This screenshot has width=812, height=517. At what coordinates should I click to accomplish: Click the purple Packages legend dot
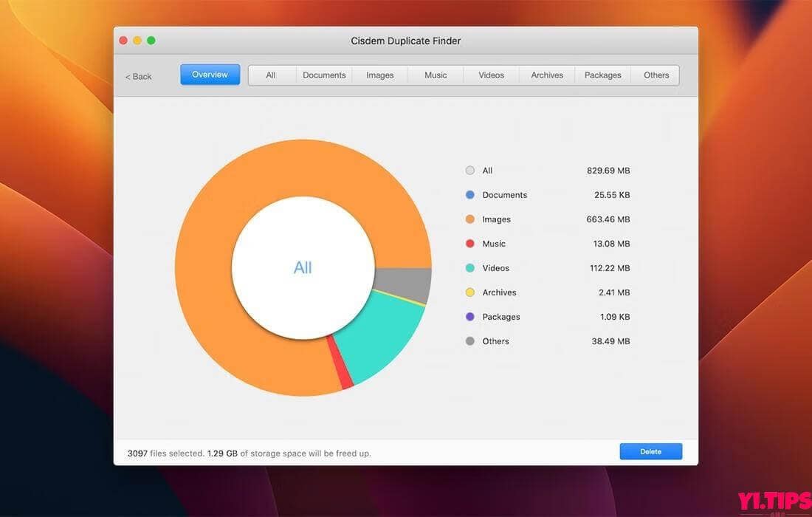pyautogui.click(x=469, y=316)
